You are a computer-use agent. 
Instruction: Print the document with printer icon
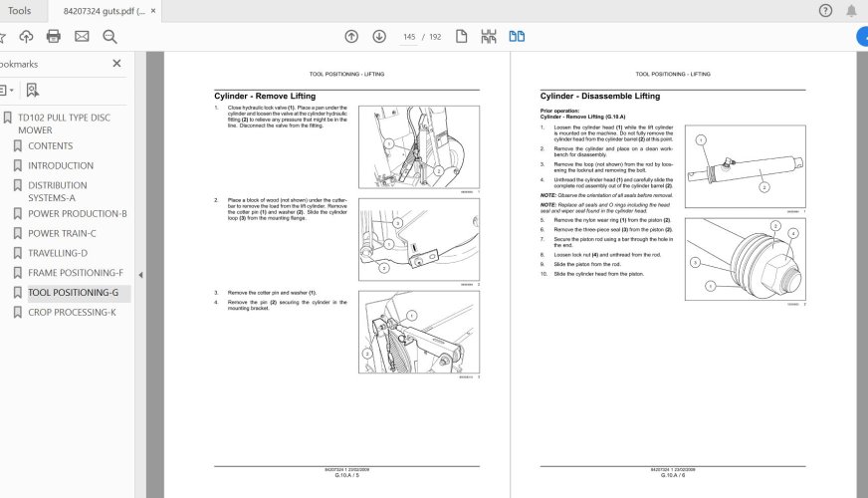tap(54, 37)
